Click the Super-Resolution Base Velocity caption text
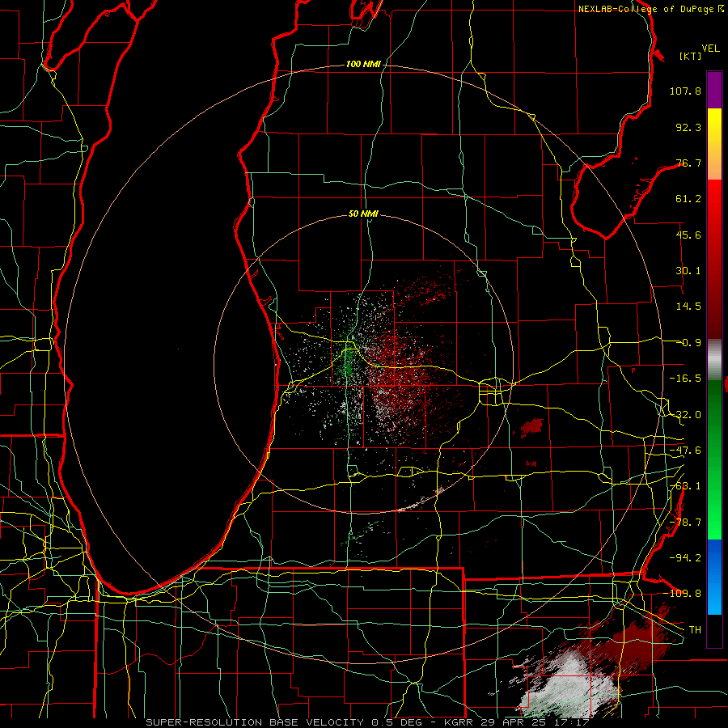This screenshot has width=728, height=728. pyautogui.click(x=368, y=722)
